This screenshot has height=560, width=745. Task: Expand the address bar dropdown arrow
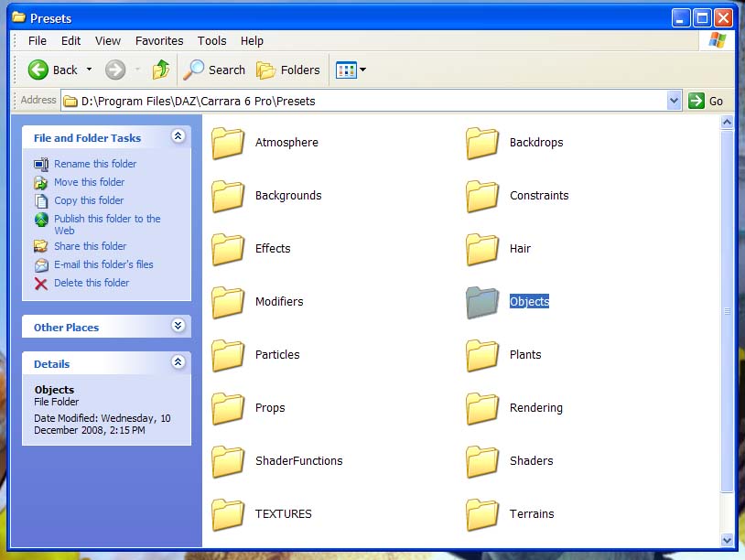pos(675,101)
